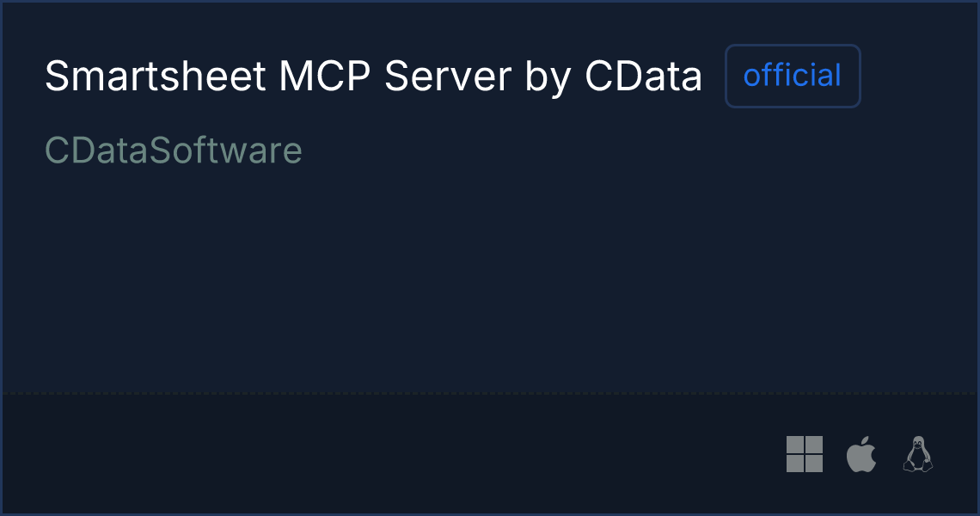Click the Windows platform icon

click(805, 454)
